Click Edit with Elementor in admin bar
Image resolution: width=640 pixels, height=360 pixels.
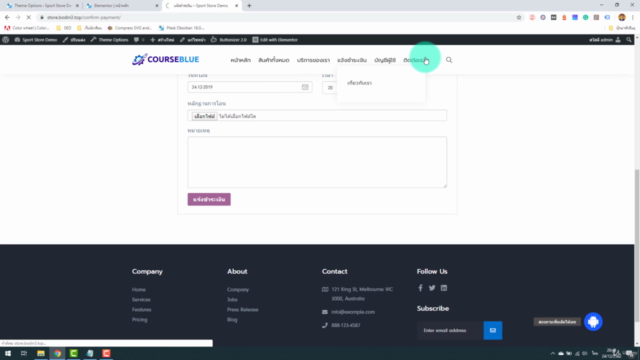275,40
